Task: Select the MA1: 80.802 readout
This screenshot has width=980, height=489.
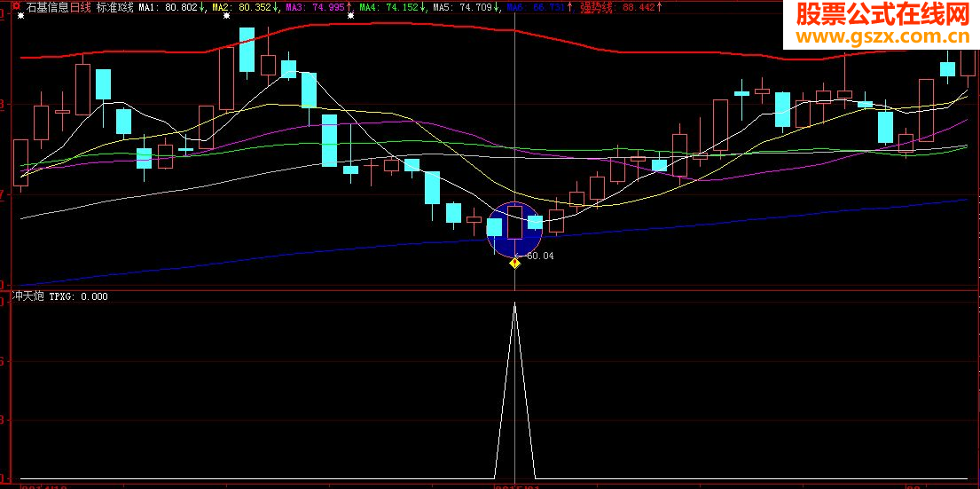Action: (x=169, y=7)
